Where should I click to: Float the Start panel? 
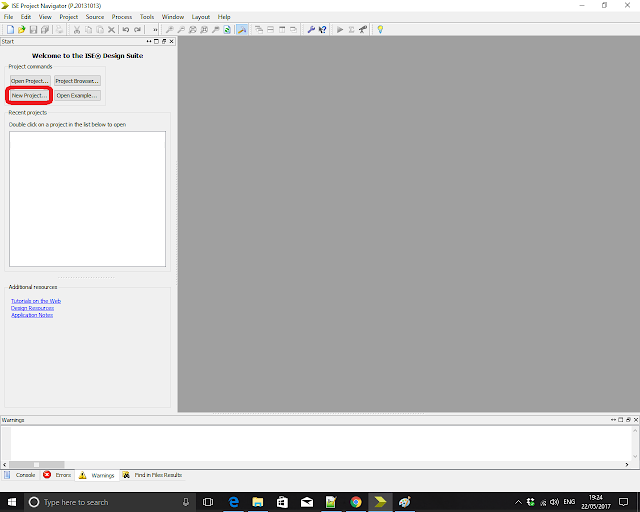point(164,41)
